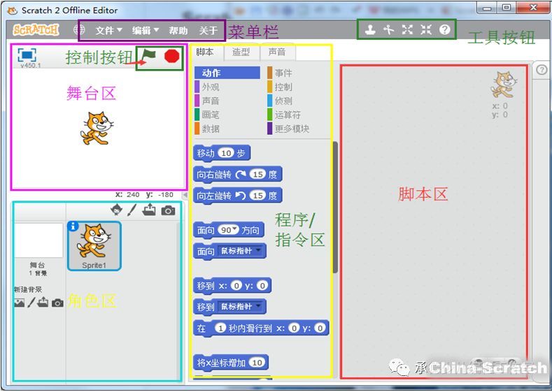Select the Grow sprite tool

pyautogui.click(x=407, y=30)
